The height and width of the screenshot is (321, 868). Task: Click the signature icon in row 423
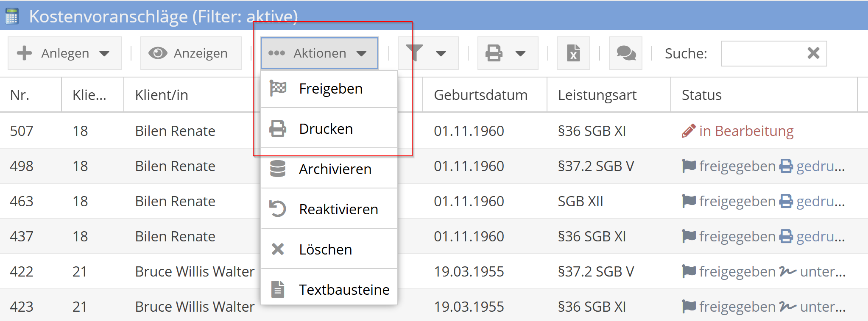[788, 307]
